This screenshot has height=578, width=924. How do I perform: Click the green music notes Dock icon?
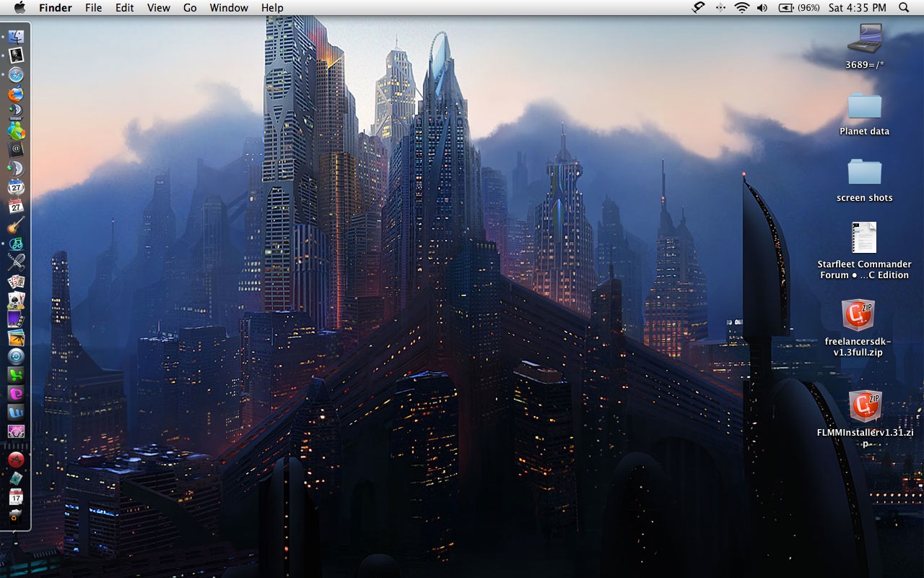[x=16, y=243]
